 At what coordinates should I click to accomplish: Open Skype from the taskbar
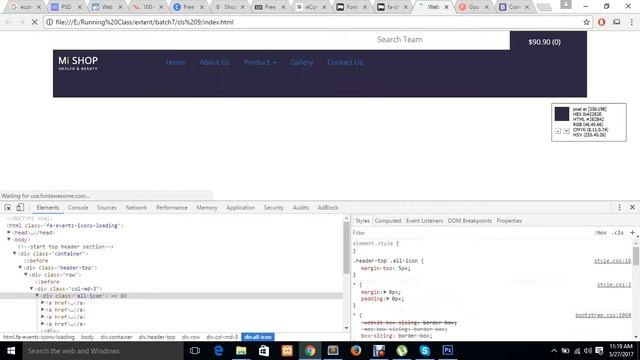point(424,351)
